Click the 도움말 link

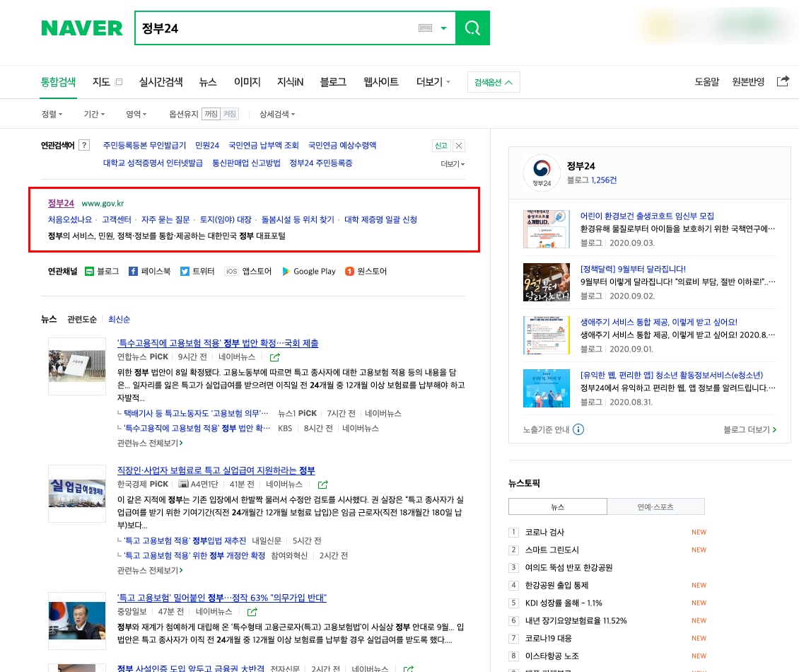[707, 82]
